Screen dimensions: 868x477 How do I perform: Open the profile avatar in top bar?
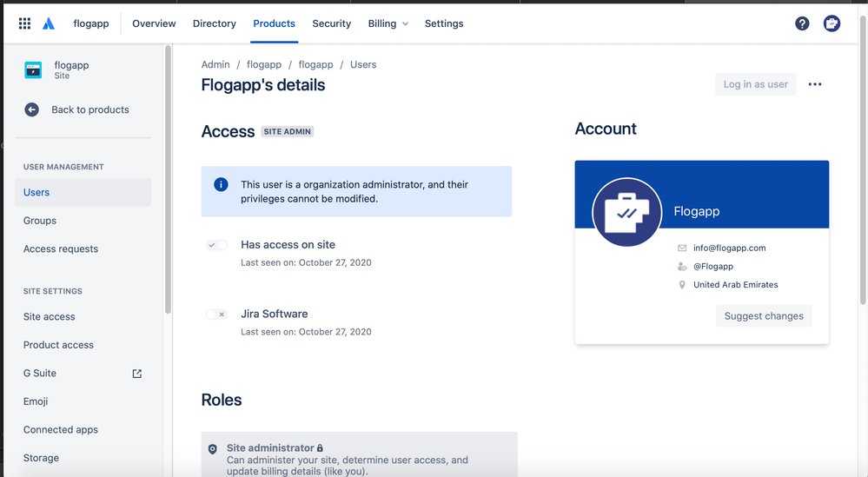832,23
